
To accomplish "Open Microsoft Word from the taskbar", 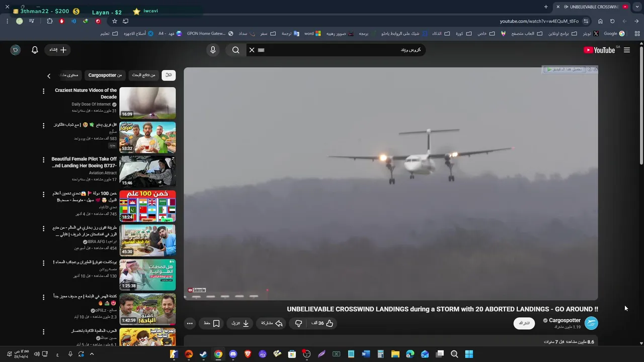I will coord(366,354).
